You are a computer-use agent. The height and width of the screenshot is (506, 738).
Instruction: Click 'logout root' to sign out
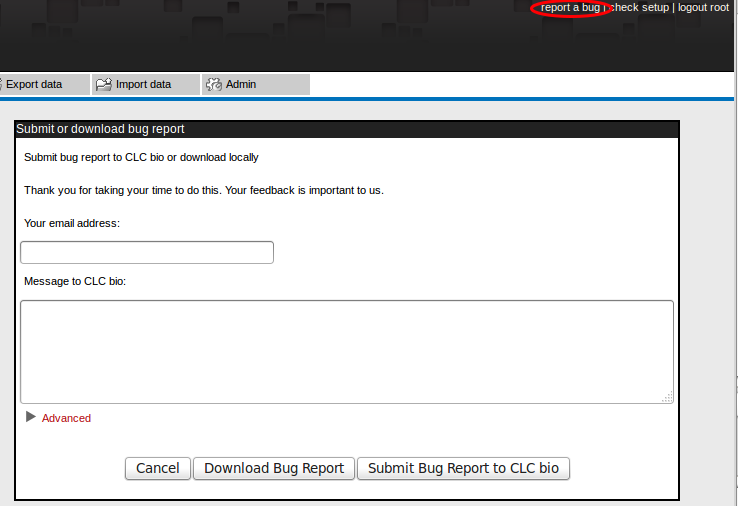[703, 8]
